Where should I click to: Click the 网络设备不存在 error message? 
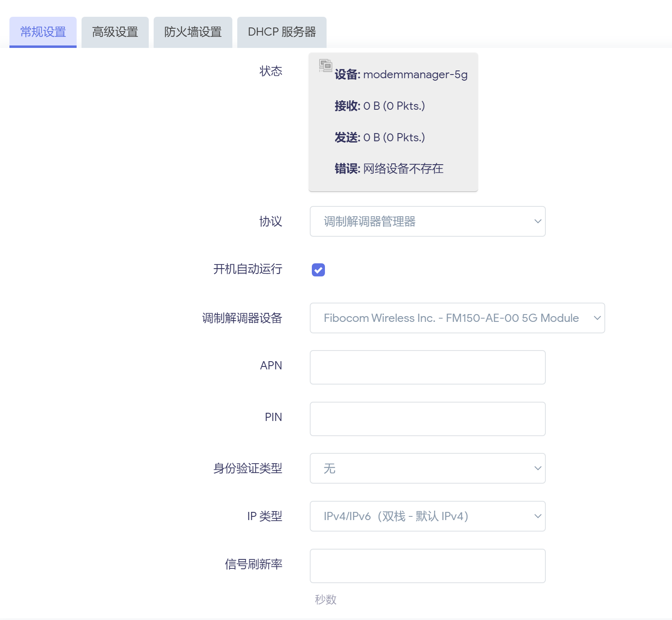click(402, 168)
